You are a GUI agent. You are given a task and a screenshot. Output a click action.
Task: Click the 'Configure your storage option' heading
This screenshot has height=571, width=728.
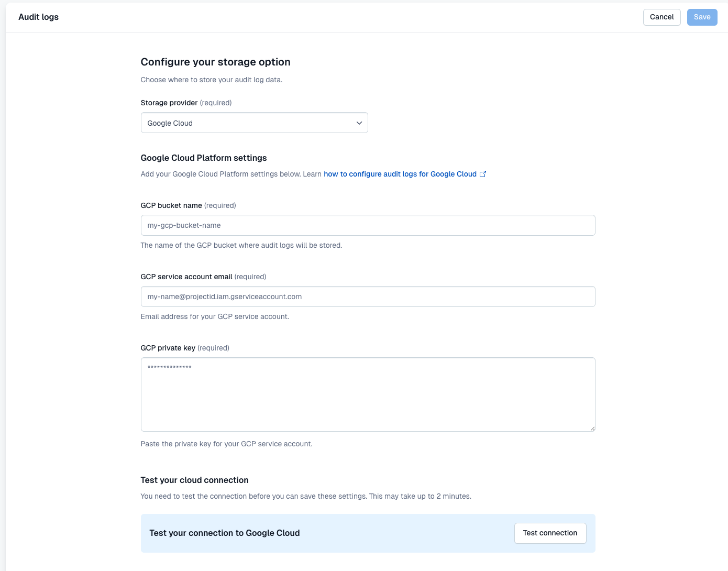[215, 62]
